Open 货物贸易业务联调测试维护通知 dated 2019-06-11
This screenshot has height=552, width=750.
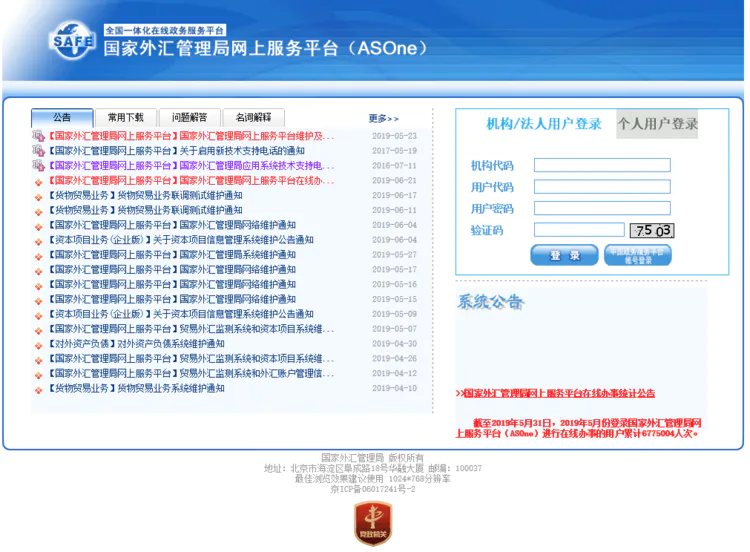tap(145, 210)
